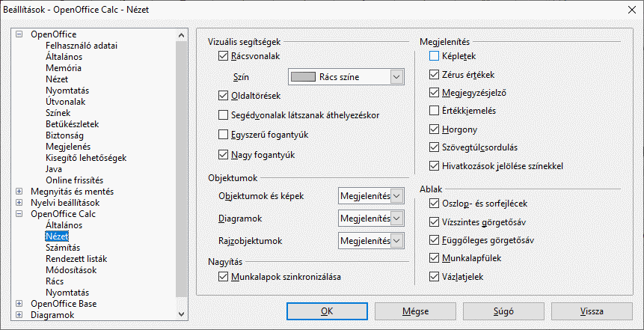The width and height of the screenshot is (644, 330).
Task: Expand the OpenOffice Base node
Action: click(x=19, y=304)
